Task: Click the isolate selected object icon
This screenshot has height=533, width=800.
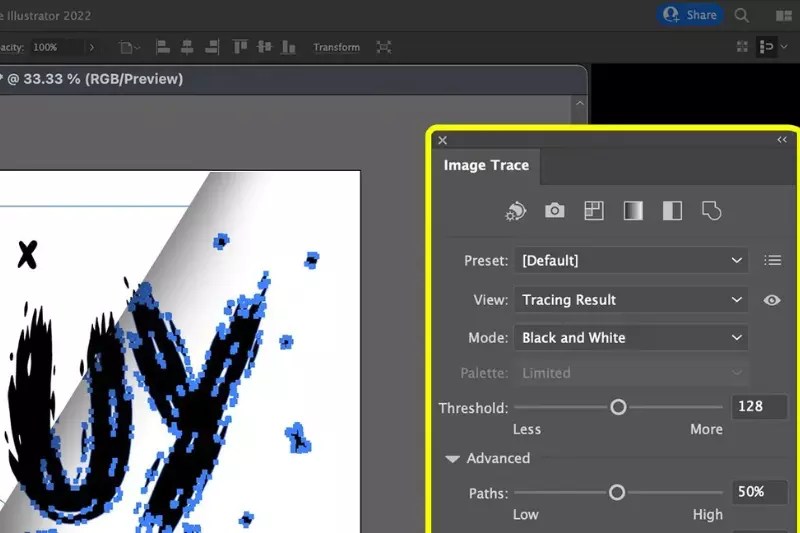Action: (384, 47)
